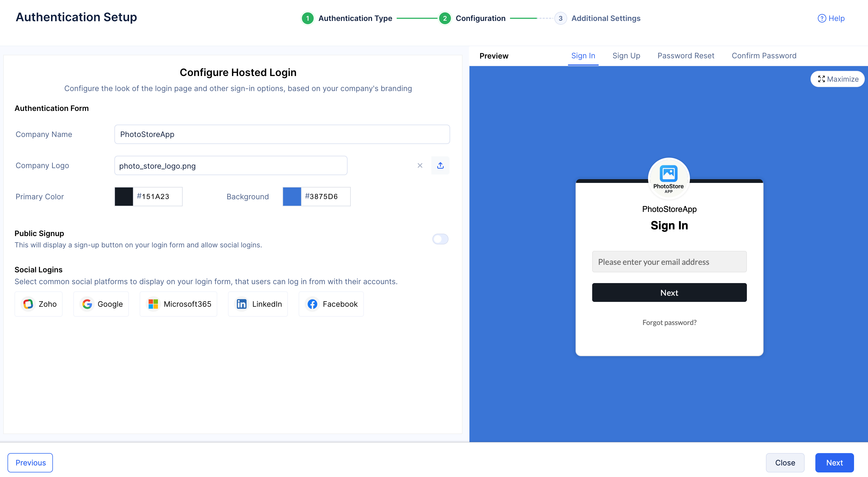Open the Password Reset preview tab

click(x=686, y=56)
